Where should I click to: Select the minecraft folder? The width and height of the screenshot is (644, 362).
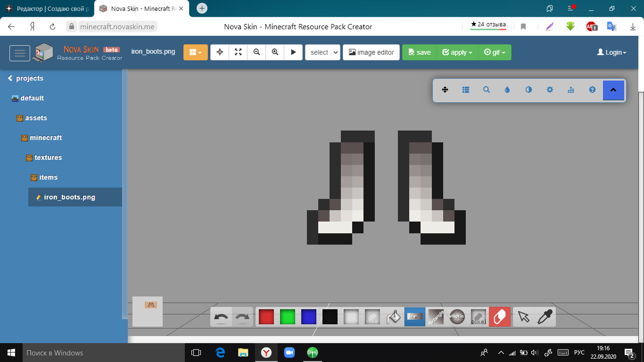(x=41, y=138)
